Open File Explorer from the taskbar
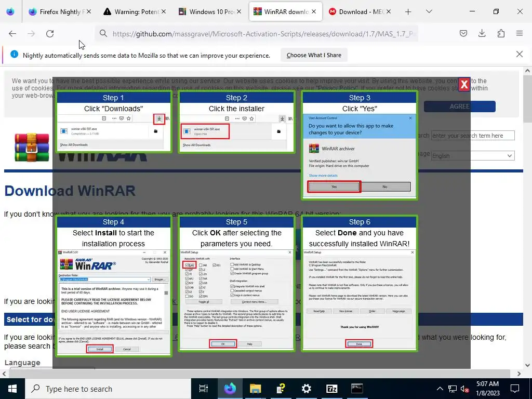This screenshot has height=399, width=532. (x=256, y=389)
